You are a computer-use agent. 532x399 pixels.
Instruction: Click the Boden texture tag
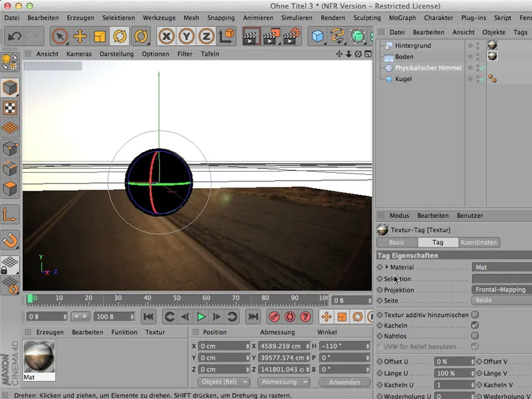(492, 57)
